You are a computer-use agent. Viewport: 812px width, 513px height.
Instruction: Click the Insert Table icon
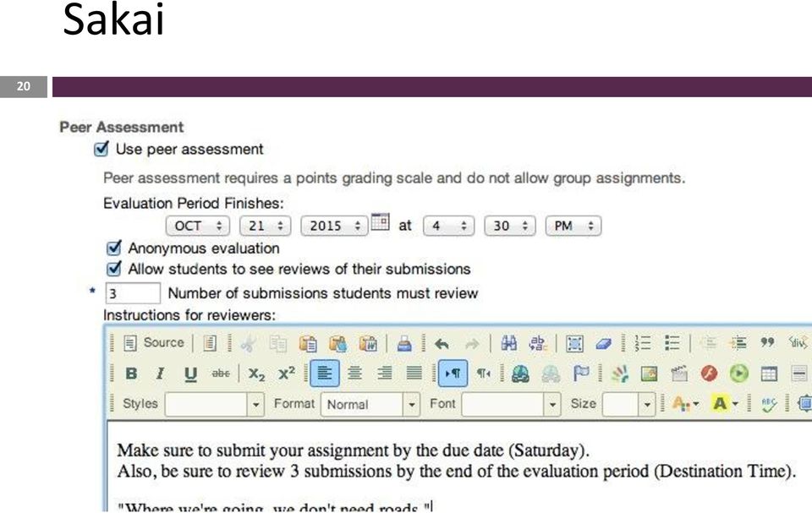pyautogui.click(x=769, y=374)
